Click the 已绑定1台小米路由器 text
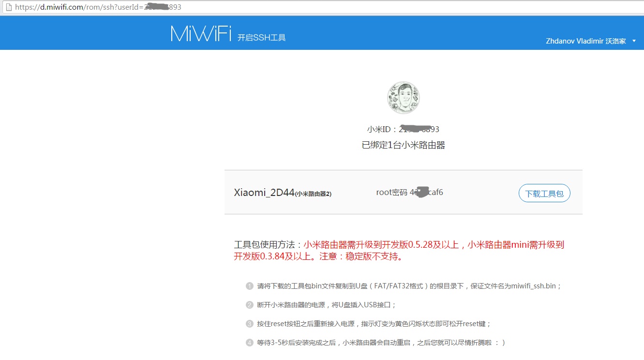644x360 pixels. [403, 145]
